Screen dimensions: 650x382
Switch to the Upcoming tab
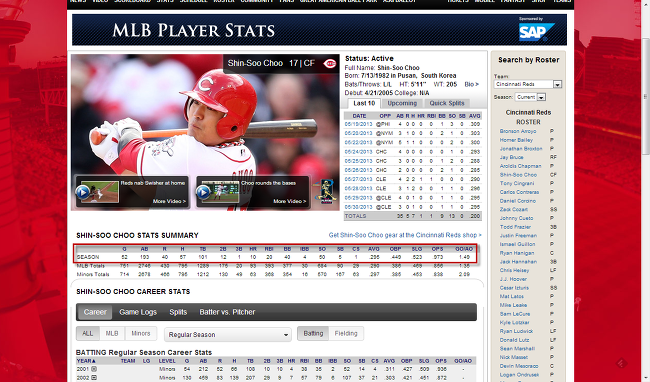402,103
